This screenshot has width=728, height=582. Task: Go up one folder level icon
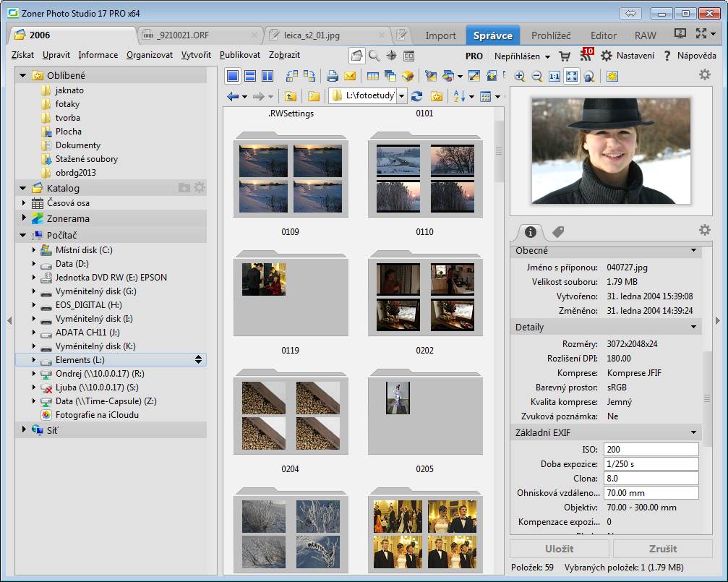pos(290,96)
